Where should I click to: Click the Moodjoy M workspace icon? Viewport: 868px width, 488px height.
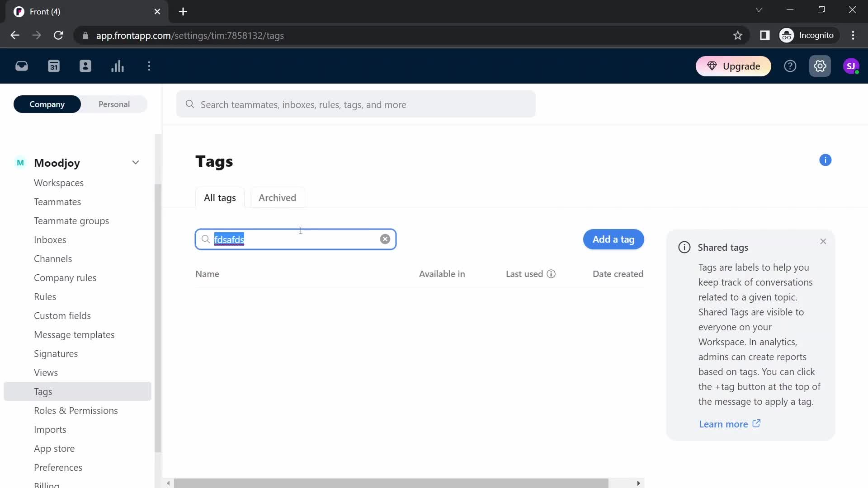pos(20,163)
